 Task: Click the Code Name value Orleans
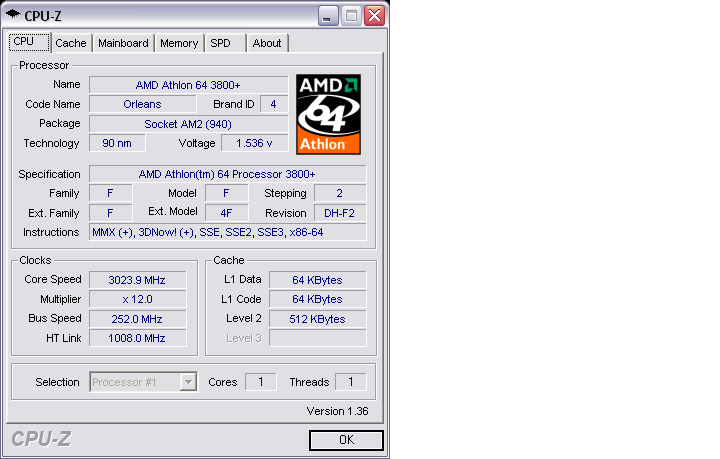click(142, 104)
